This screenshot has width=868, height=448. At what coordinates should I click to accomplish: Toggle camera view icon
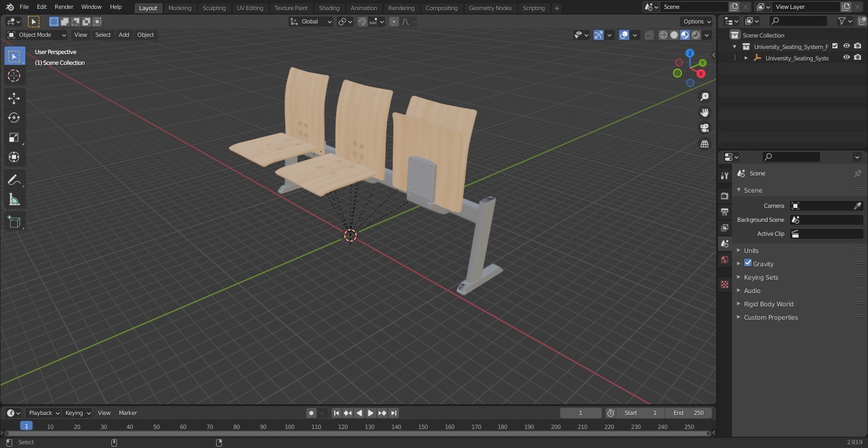tap(704, 128)
